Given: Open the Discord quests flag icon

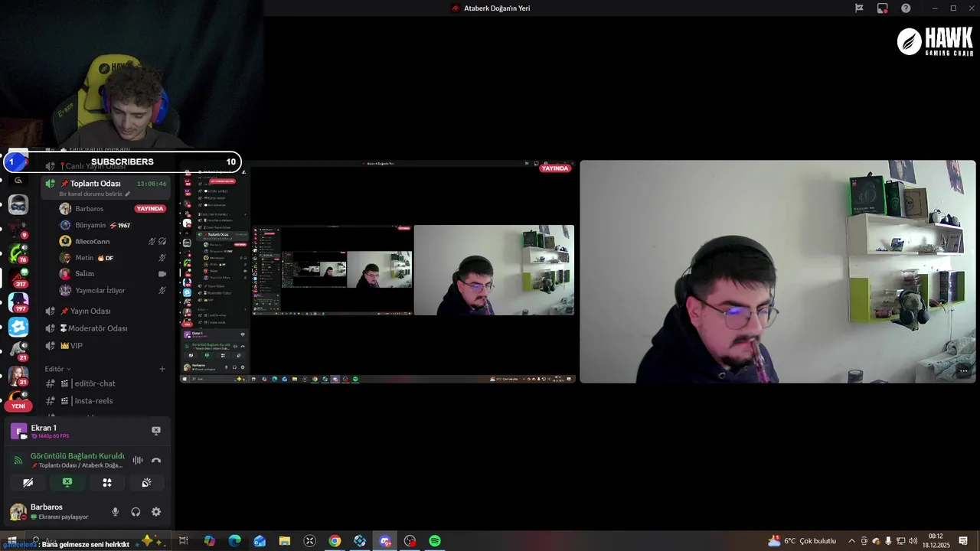Looking at the screenshot, I should [x=859, y=8].
